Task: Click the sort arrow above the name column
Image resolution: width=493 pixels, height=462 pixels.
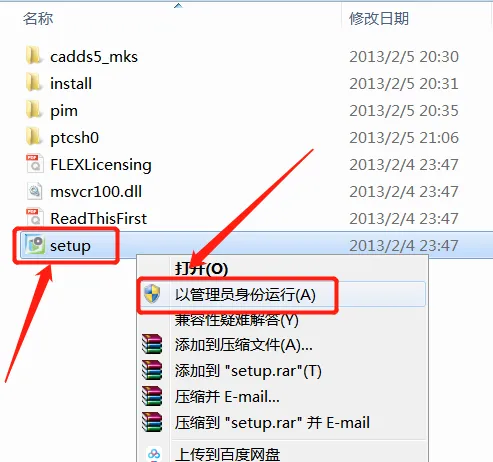Action: pyautogui.click(x=178, y=5)
